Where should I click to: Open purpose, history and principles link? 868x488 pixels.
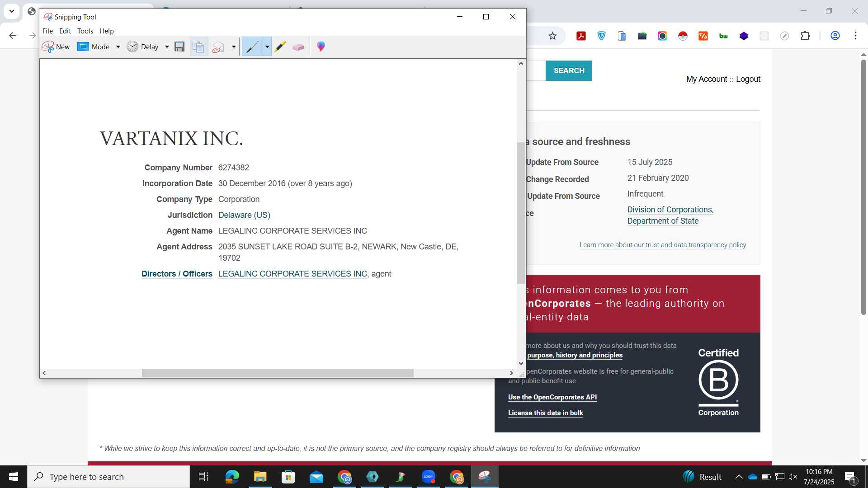click(x=575, y=355)
